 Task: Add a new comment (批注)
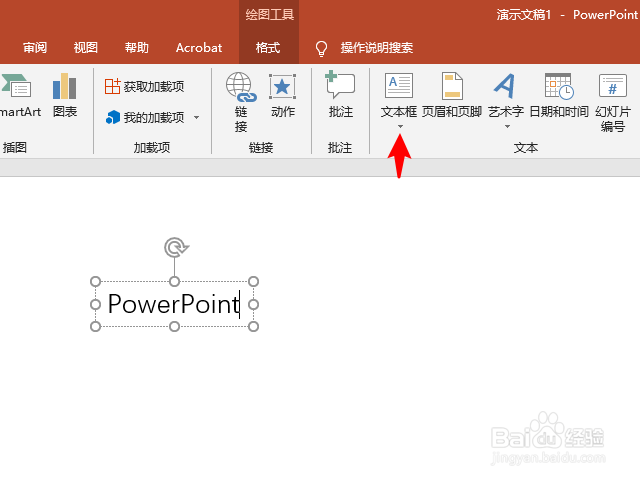click(340, 95)
